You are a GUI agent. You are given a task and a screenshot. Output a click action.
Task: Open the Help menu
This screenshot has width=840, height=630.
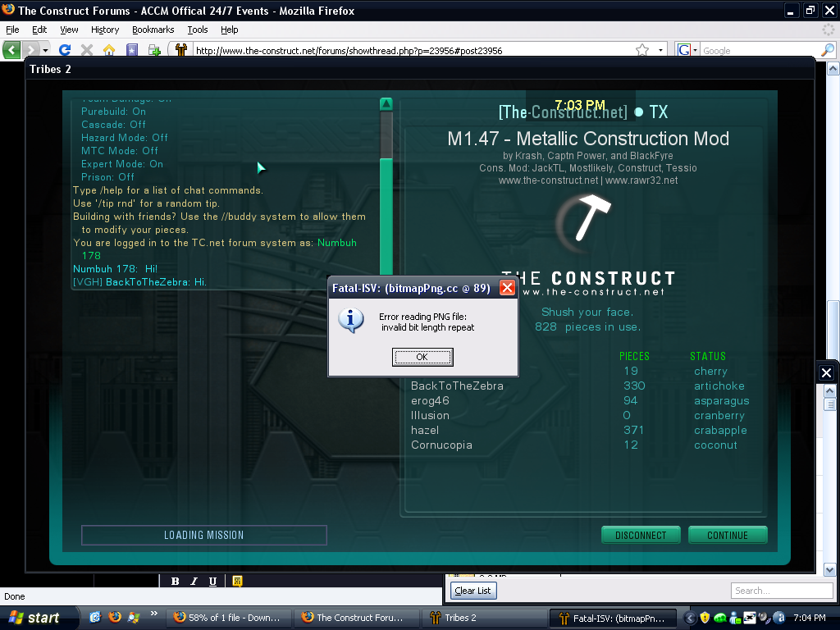pyautogui.click(x=230, y=30)
